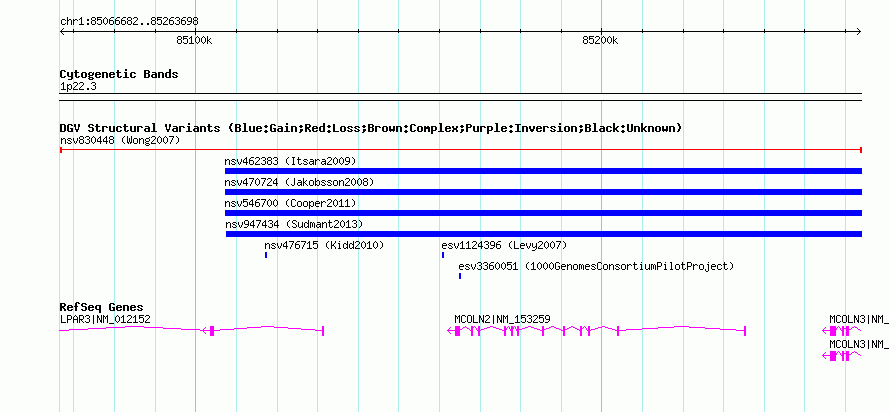
Task: Select the blue bar for nsv462383
Action: click(543, 171)
